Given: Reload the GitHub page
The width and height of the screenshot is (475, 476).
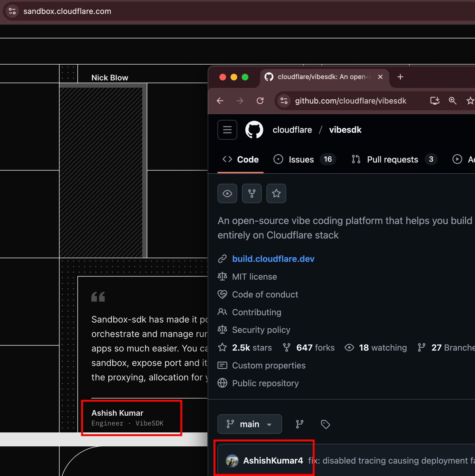Looking at the screenshot, I should click(x=260, y=101).
